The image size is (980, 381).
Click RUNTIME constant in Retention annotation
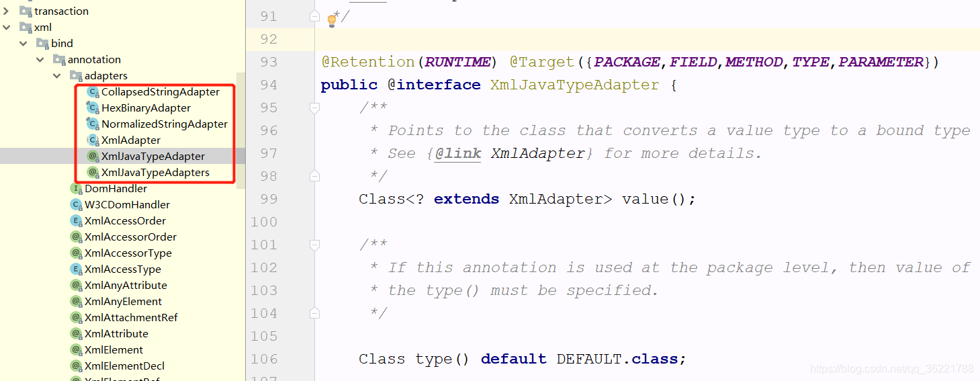click(x=458, y=62)
